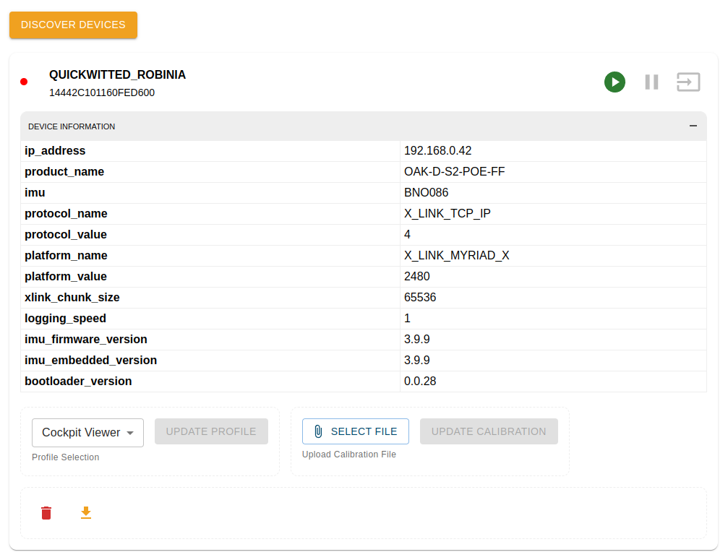Delete the device using the red trash icon
Viewport: 728px width, 560px height.
point(46,513)
